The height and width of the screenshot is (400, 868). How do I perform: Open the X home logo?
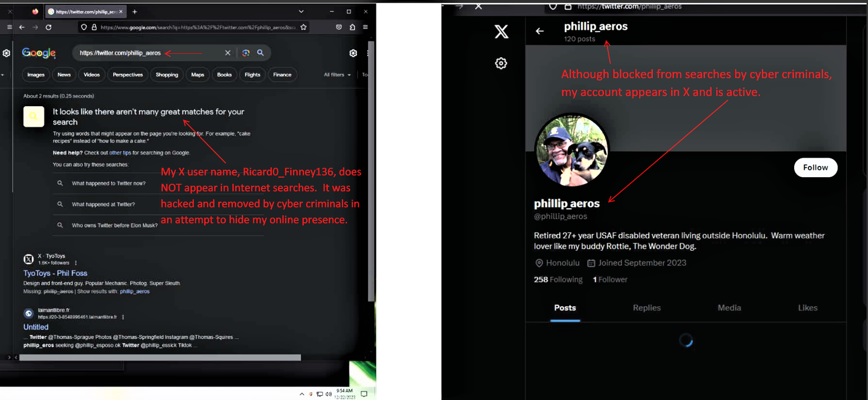(501, 31)
